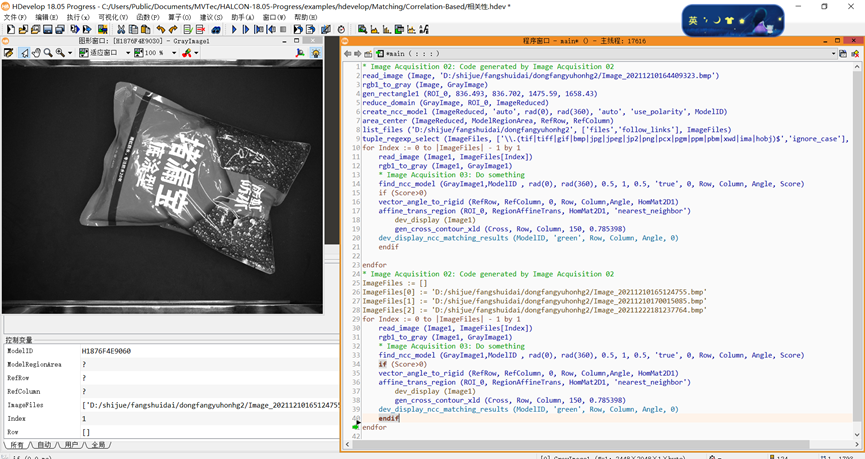Click the Step Over icon
This screenshot has height=459, width=865.
click(x=245, y=29)
